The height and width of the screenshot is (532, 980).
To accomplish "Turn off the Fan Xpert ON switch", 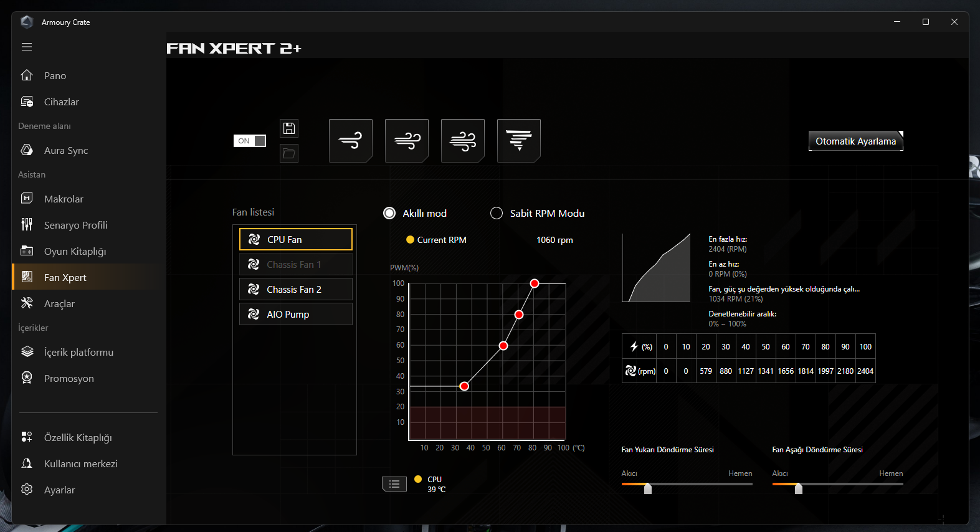I will (x=250, y=141).
